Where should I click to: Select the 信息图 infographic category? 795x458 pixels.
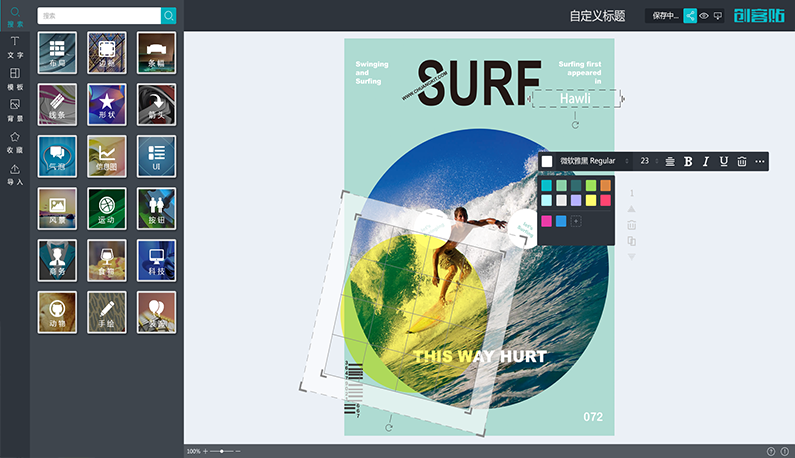click(x=107, y=155)
